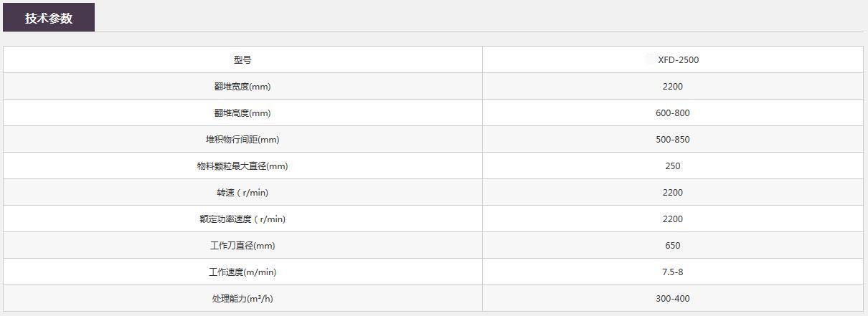This screenshot has height=316, width=868.
Task: Click the 工作刀直径(mm) label cell
Action: 242,246
